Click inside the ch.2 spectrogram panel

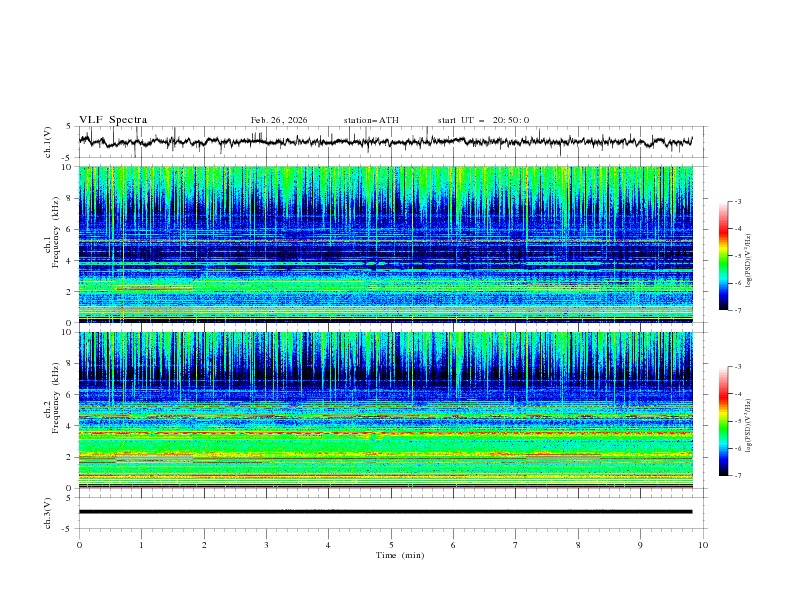386,410
